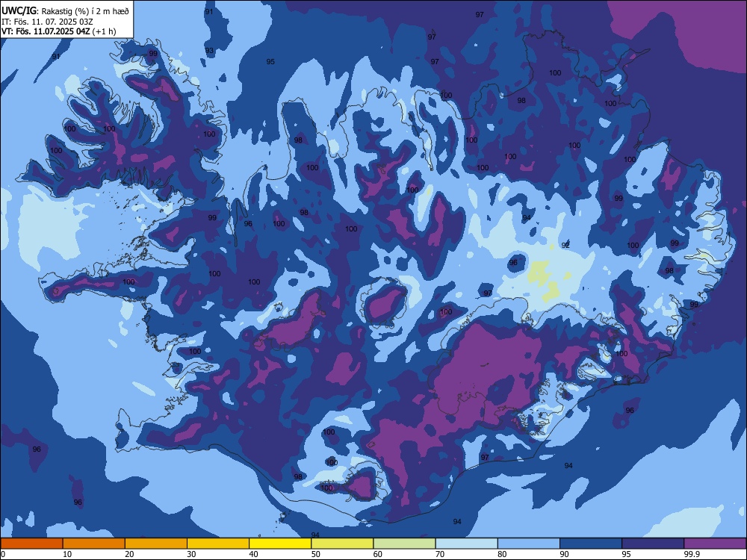
Task: Pick the pale green 60–70 legend swatch
Action: pos(404,544)
